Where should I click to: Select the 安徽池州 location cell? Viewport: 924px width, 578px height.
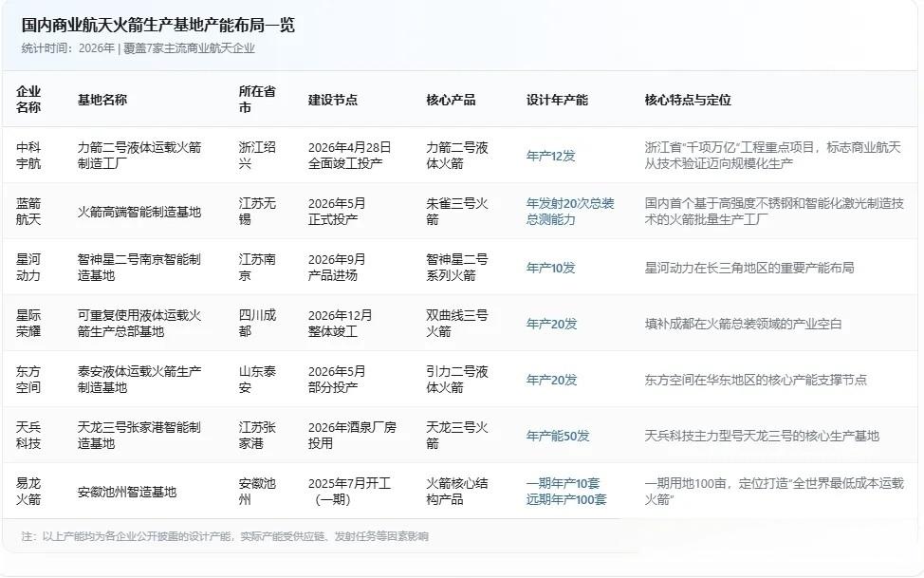click(257, 492)
